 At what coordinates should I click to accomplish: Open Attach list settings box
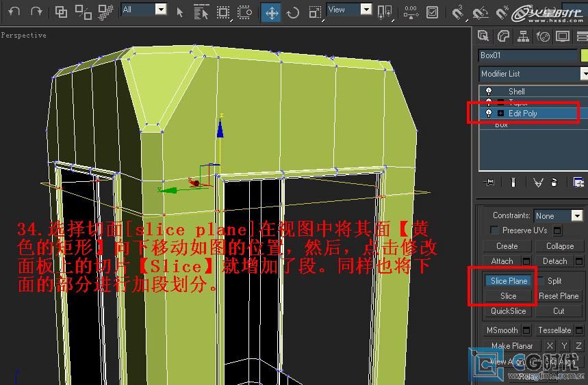[526, 261]
